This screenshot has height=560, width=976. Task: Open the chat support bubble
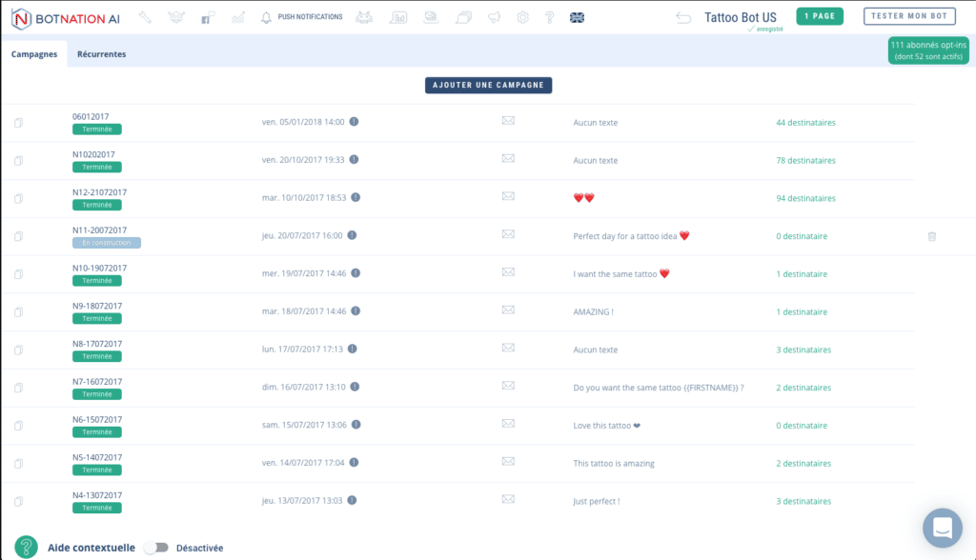pos(942,528)
